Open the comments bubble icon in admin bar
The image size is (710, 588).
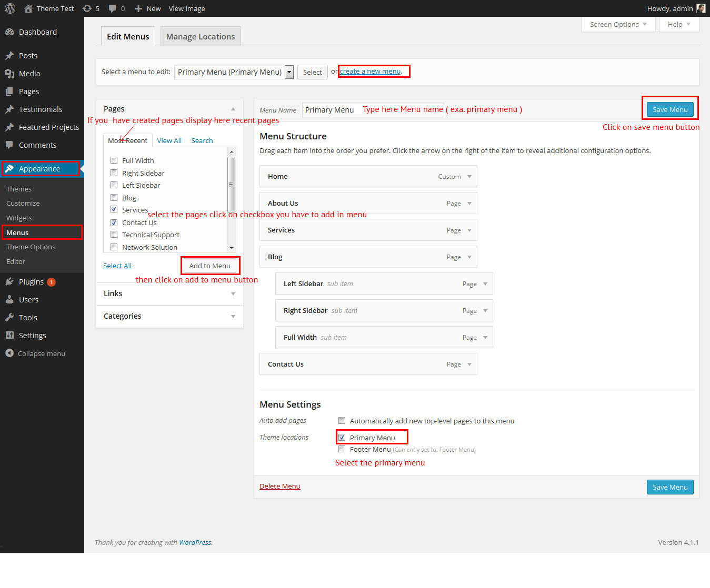pos(112,8)
